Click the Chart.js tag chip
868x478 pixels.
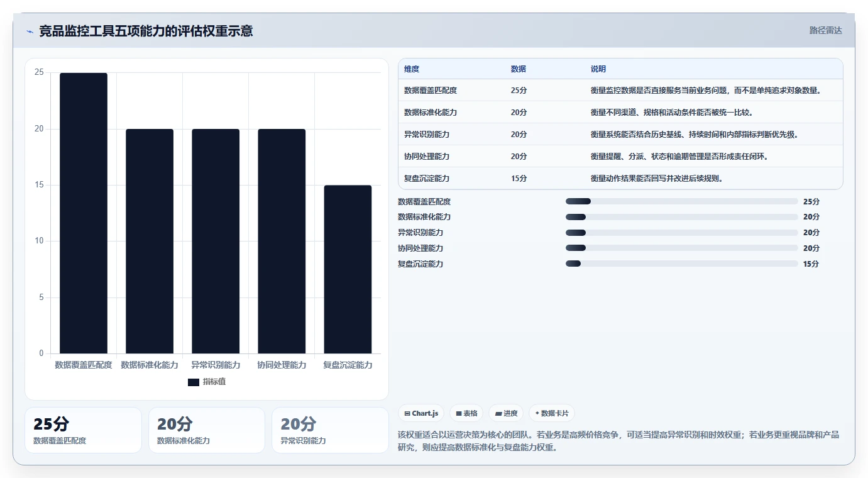click(421, 413)
